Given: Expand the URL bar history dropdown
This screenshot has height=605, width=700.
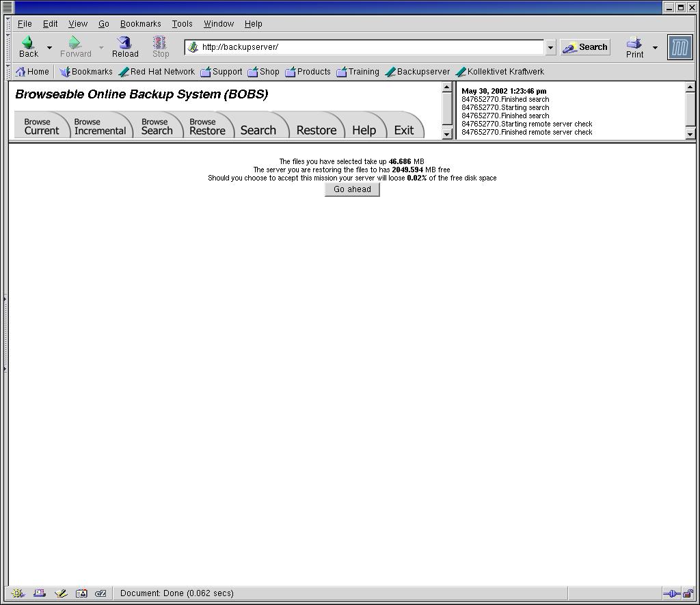Looking at the screenshot, I should (550, 47).
